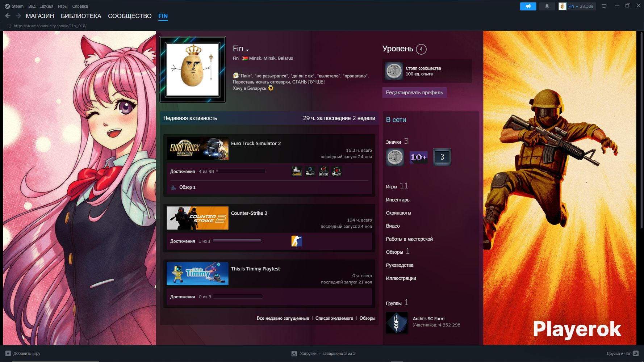This screenshot has height=362, width=644.
Task: Click the Steam logo in the menu bar
Action: [7, 6]
